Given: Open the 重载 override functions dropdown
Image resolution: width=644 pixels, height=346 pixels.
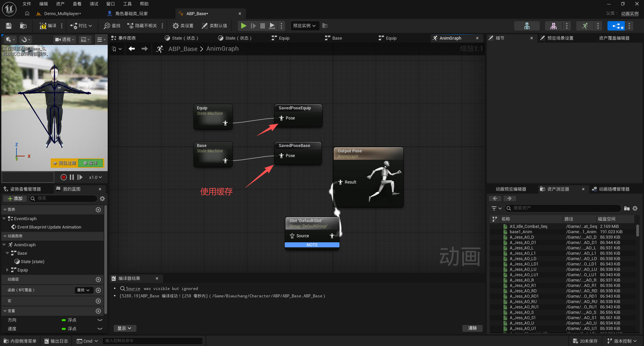Looking at the screenshot, I should pyautogui.click(x=84, y=290).
